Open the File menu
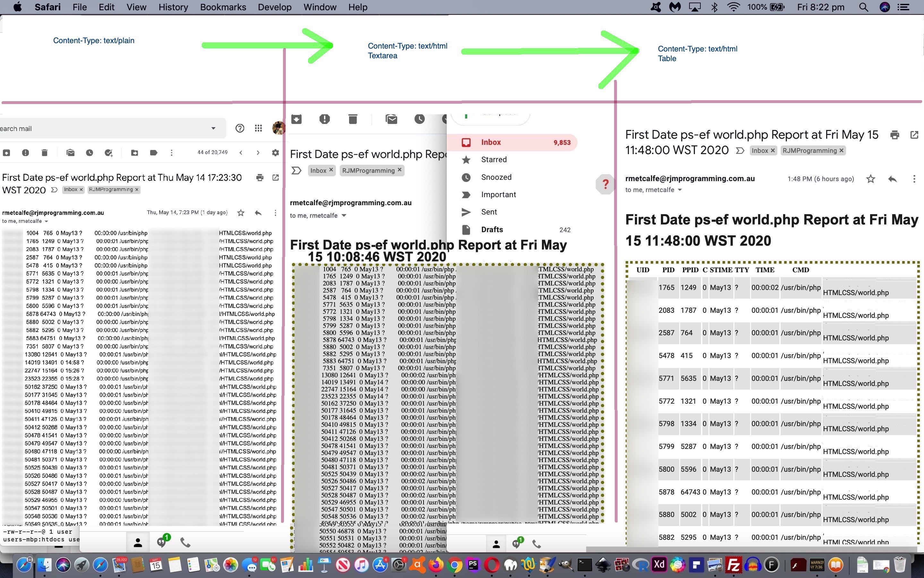Screen dimensions: 924x578 point(80,7)
